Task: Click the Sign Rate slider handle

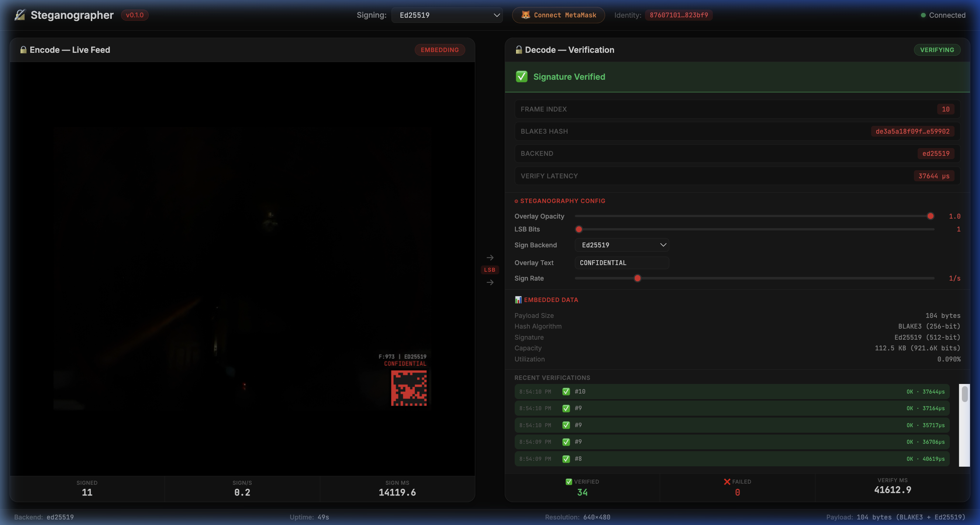Action: pyautogui.click(x=638, y=278)
